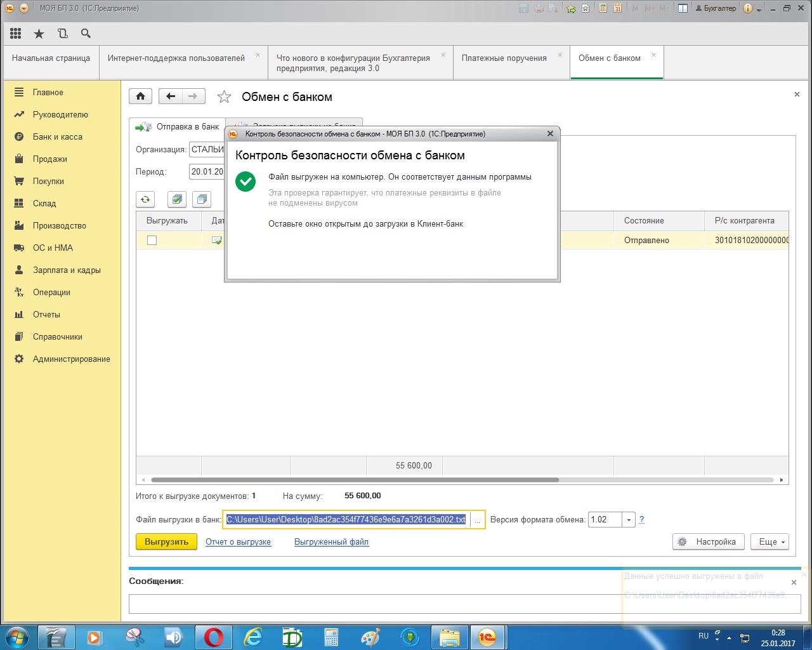Viewport: 812px width, 650px height.
Task: Tick the Выгружать checkbox in the row
Action: pyautogui.click(x=152, y=240)
